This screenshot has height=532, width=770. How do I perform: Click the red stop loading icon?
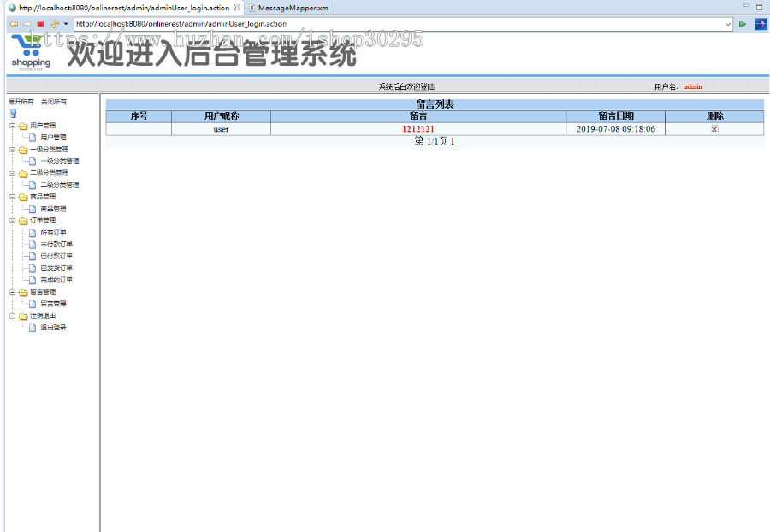40,23
